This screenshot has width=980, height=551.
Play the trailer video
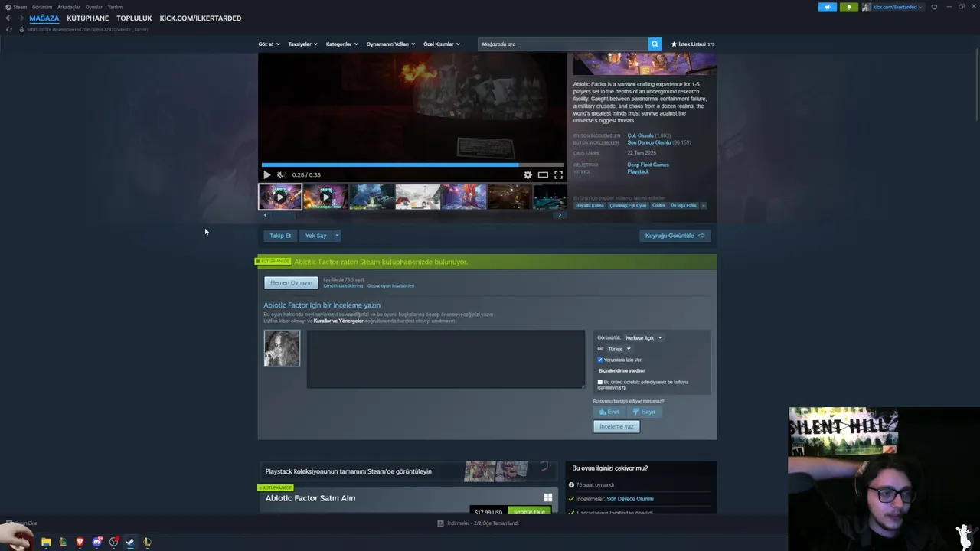266,174
